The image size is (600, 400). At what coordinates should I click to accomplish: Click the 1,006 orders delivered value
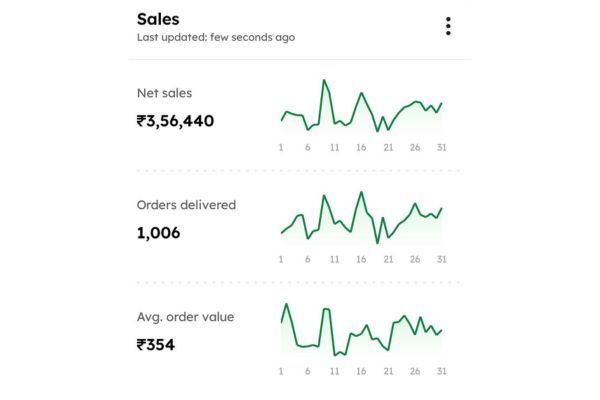(158, 234)
